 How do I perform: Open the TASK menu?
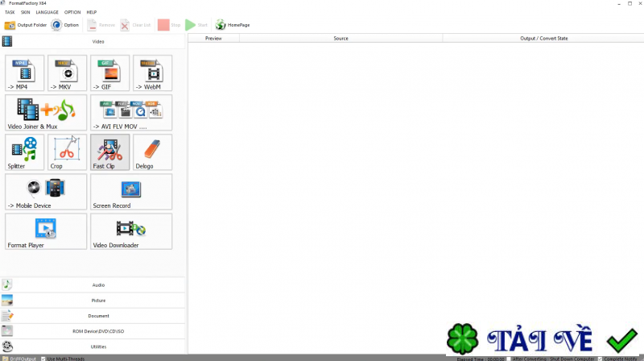click(x=10, y=12)
